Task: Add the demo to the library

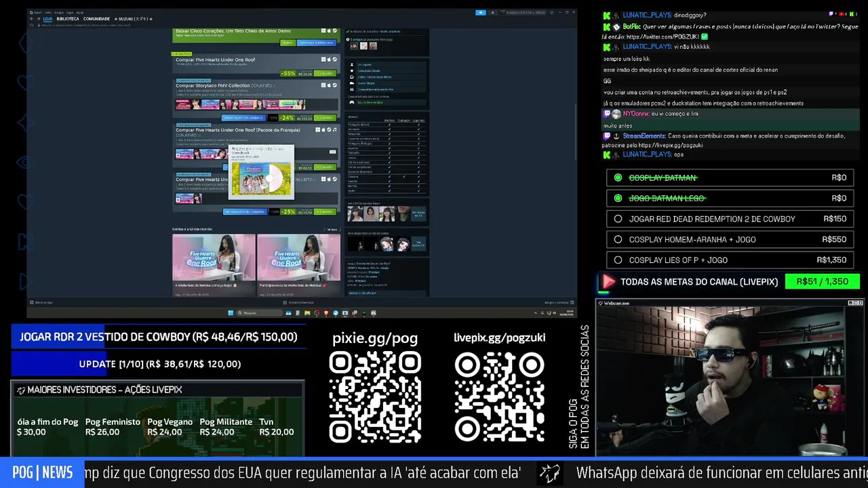Action: click(316, 43)
